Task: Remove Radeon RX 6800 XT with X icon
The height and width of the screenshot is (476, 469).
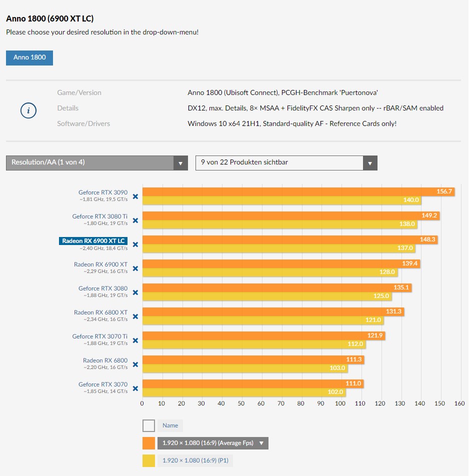Action: coord(135,316)
